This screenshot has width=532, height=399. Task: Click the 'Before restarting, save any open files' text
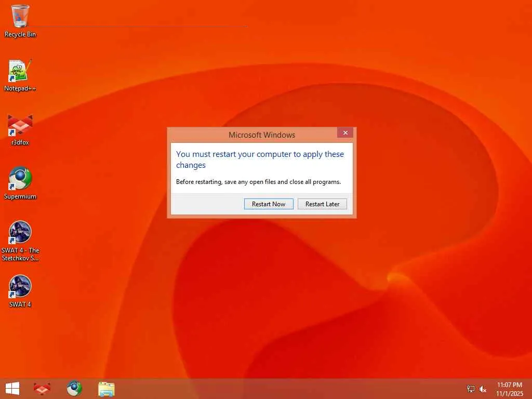pos(258,182)
